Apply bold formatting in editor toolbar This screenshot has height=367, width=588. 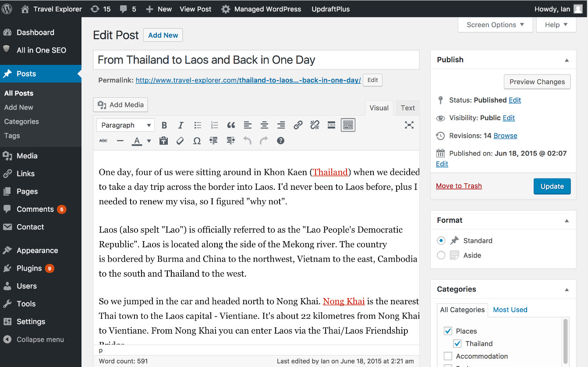click(164, 125)
